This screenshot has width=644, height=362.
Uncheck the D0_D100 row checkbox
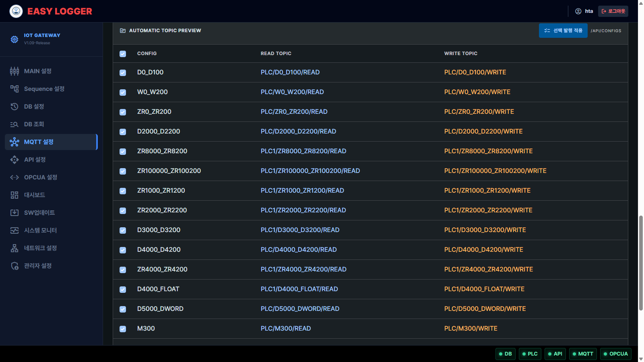(123, 73)
